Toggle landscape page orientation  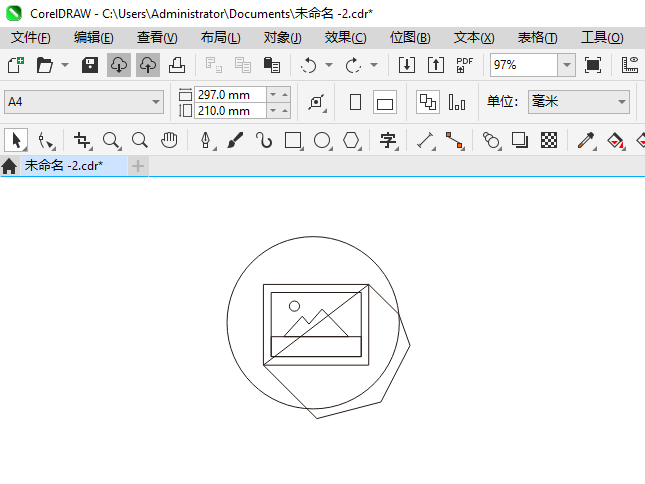coord(385,102)
